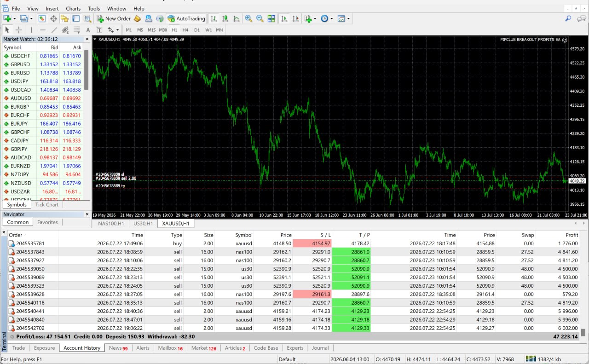Image resolution: width=589 pixels, height=364 pixels.
Task: Switch to Tick Chart tab
Action: [47, 204]
